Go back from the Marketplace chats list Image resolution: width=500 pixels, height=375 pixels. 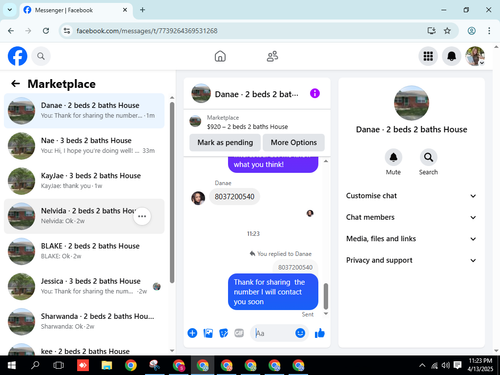(16, 84)
